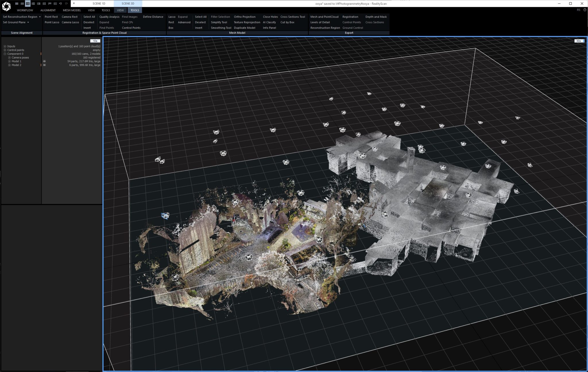Expand the Inputs tree node
This screenshot has height=372, width=588.
pyautogui.click(x=5, y=46)
